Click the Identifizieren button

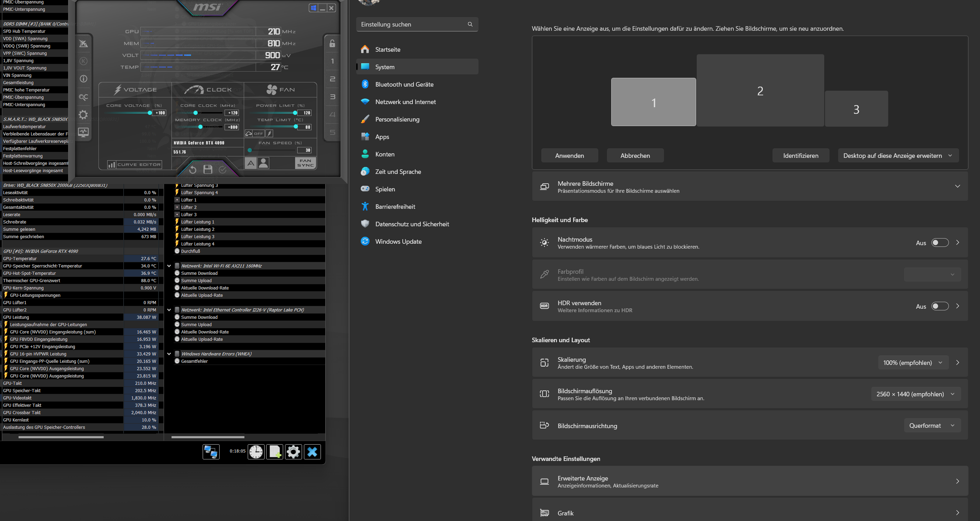pyautogui.click(x=800, y=155)
